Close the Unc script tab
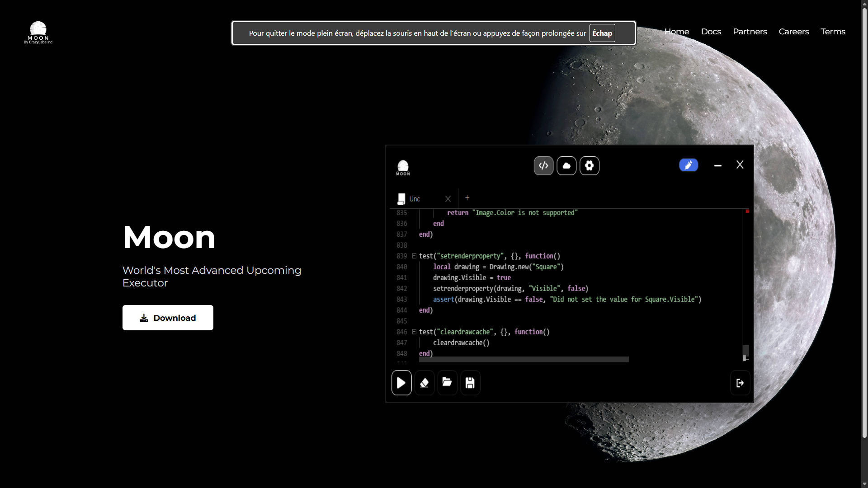868x488 pixels. [x=448, y=199]
